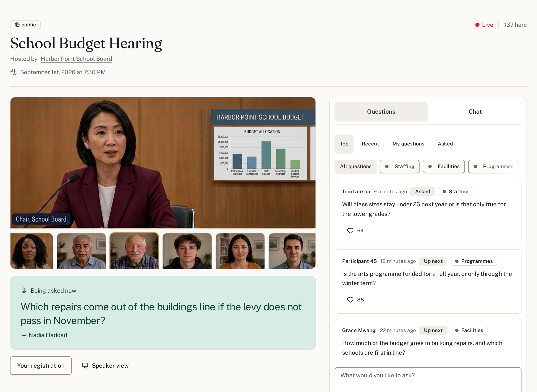Viewport: 537px width, 392px height.
Task: Click the red Live indicator dot
Action: 477,25
